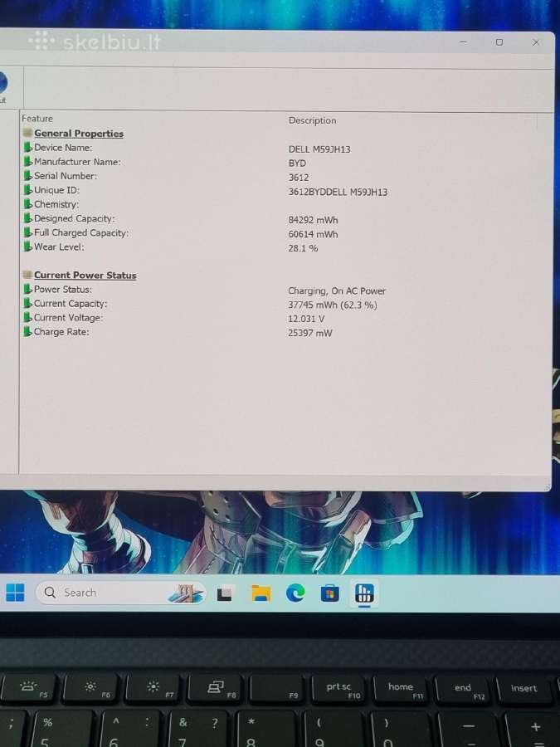Open File Explorer from the taskbar

[x=261, y=593]
